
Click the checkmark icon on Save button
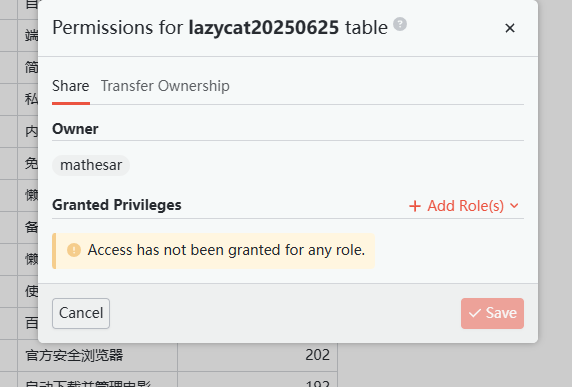tap(475, 313)
